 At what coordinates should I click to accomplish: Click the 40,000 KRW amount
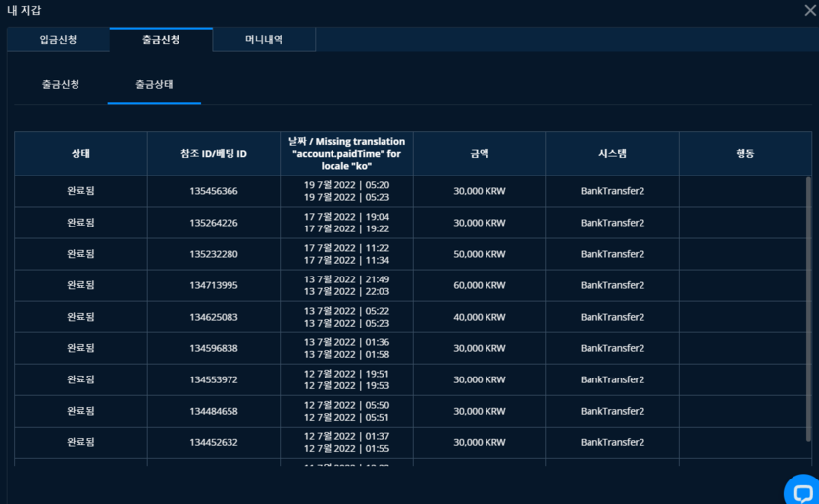pyautogui.click(x=480, y=317)
